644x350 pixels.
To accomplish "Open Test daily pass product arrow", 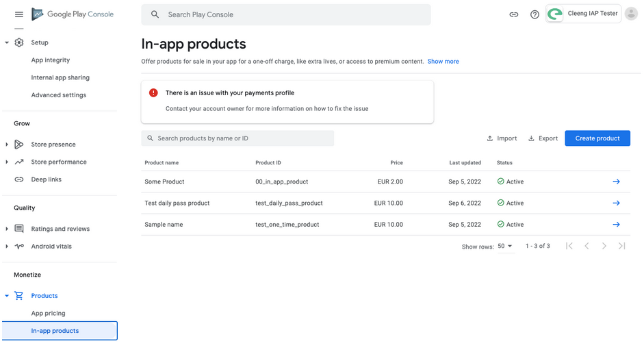I will point(616,203).
